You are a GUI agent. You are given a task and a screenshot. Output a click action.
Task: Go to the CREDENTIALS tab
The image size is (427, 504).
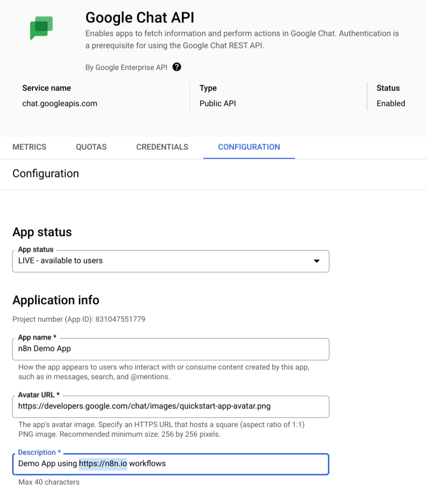(162, 147)
